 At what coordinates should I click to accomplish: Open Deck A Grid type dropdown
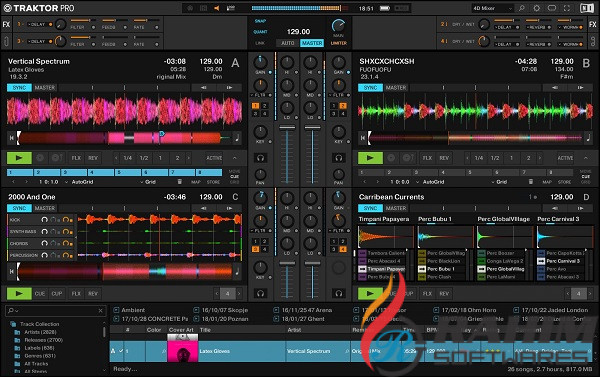[x=148, y=182]
